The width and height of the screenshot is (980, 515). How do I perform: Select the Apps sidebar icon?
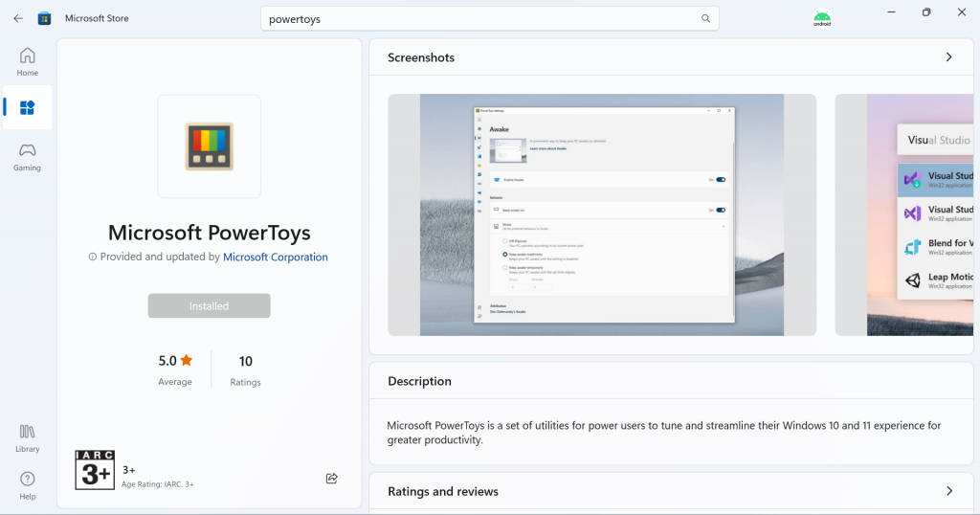(x=28, y=107)
